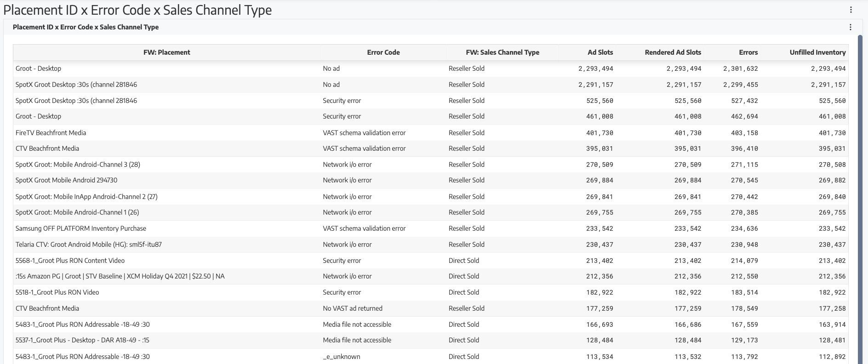Select 'SpotX Groot: Mobile Android-Channel 3 (28)'
The height and width of the screenshot is (364, 868).
(78, 165)
